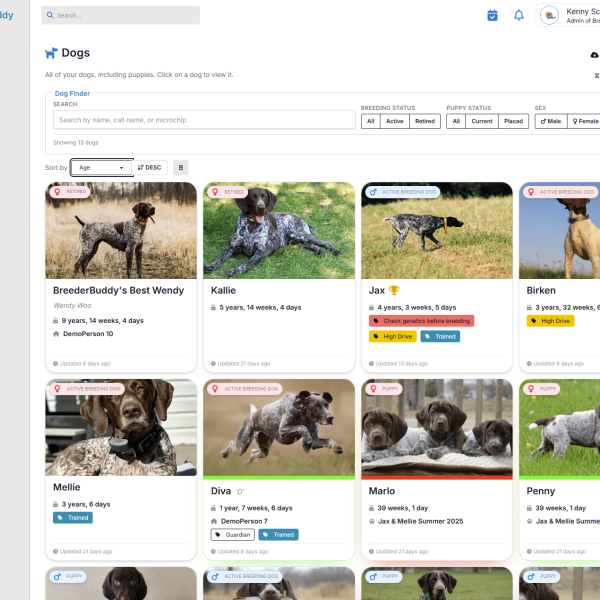Click Dog Finder panel label
The width and height of the screenshot is (600, 600).
tap(72, 93)
